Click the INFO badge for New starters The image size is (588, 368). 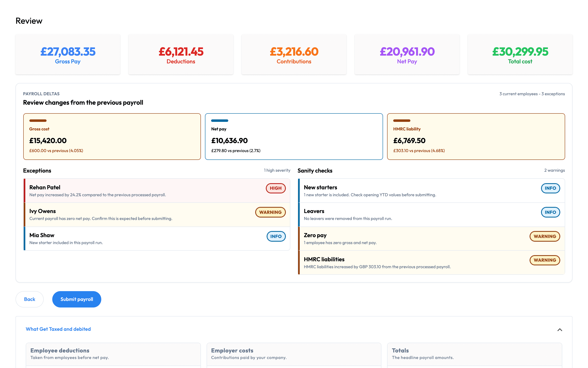(x=550, y=188)
